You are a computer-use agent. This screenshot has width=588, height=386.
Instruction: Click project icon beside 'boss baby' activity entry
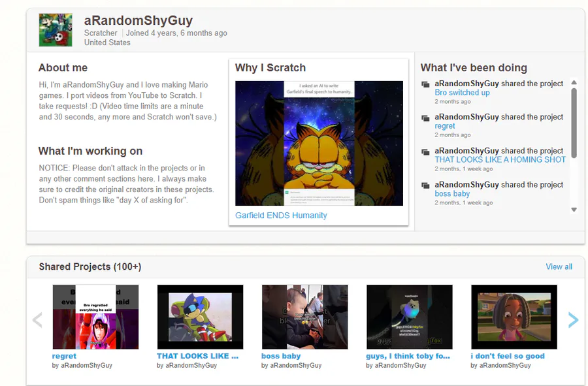pos(425,185)
